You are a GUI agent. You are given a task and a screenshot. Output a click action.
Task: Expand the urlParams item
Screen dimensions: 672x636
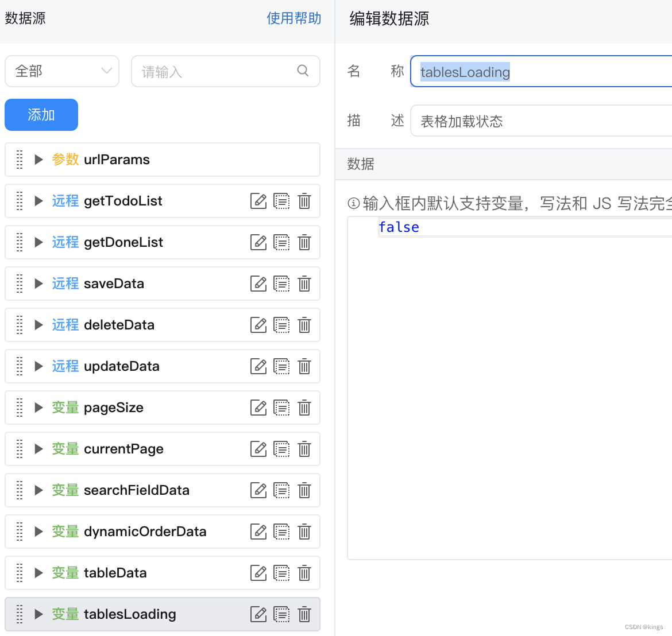coord(38,160)
